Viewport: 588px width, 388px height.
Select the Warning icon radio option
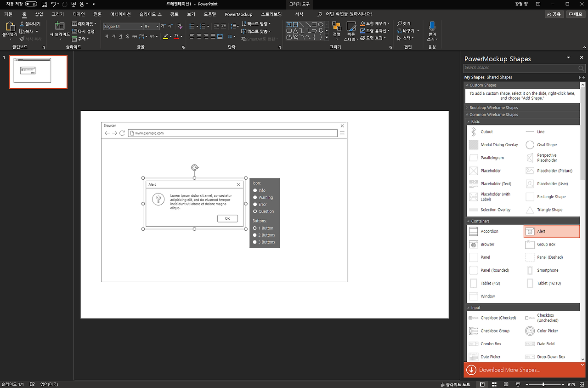pyautogui.click(x=255, y=197)
